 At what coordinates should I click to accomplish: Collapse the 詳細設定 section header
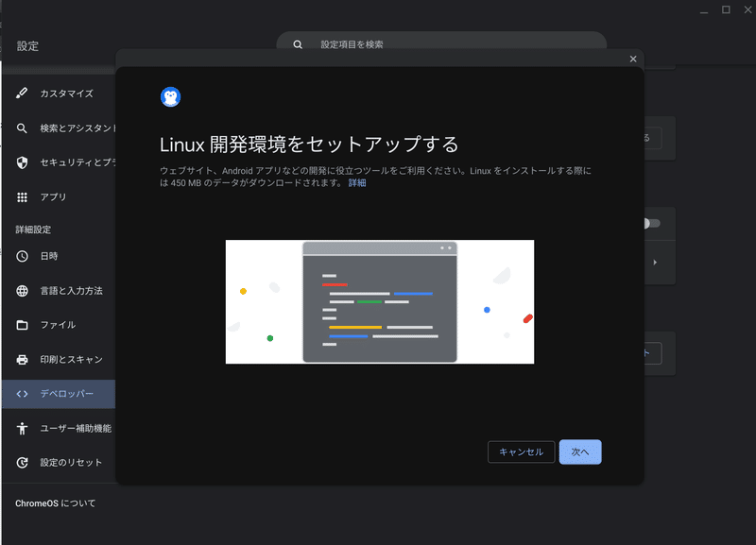pyautogui.click(x=33, y=230)
